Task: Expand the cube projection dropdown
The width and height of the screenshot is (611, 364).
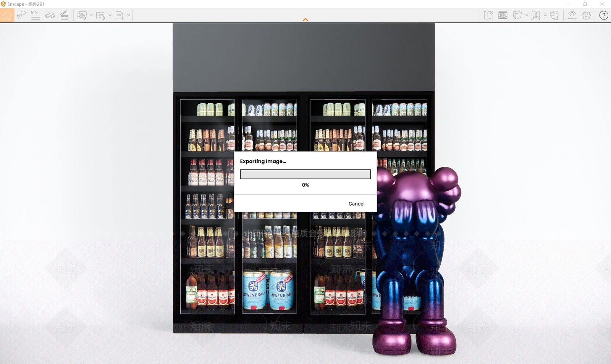Action: point(527,15)
